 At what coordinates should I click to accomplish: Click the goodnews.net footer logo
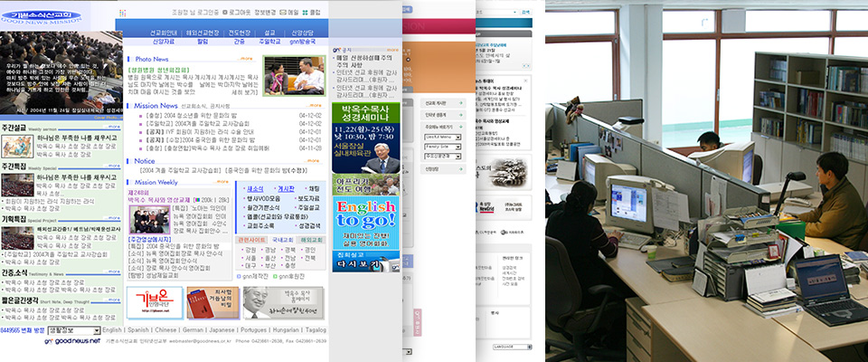click(72, 341)
